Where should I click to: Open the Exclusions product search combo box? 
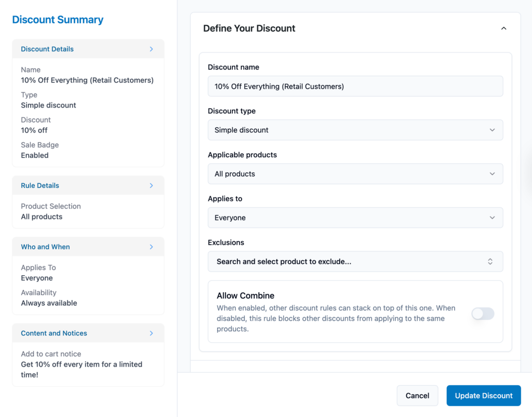pos(355,261)
